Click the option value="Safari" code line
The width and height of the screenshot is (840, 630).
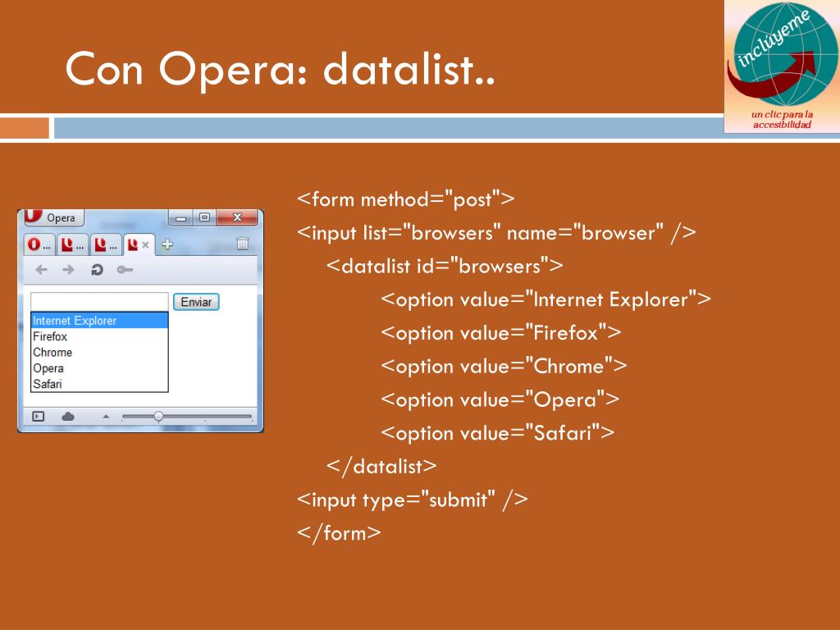click(x=497, y=433)
